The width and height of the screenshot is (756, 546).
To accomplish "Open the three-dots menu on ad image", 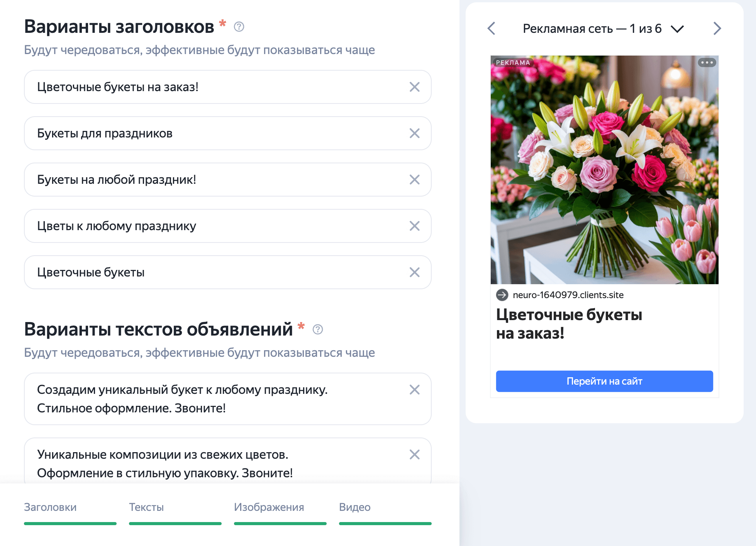I will [x=707, y=63].
